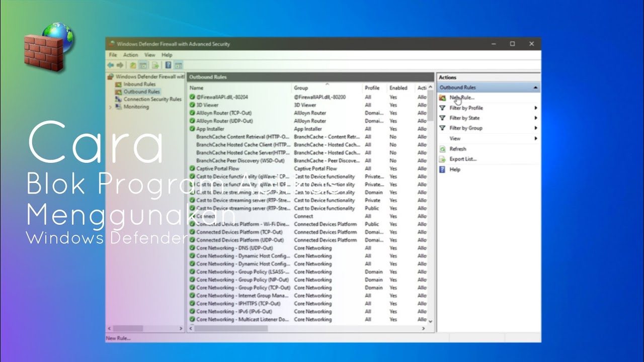Click the green check beside Captive Portal Flow
The width and height of the screenshot is (644, 362).
tap(192, 168)
